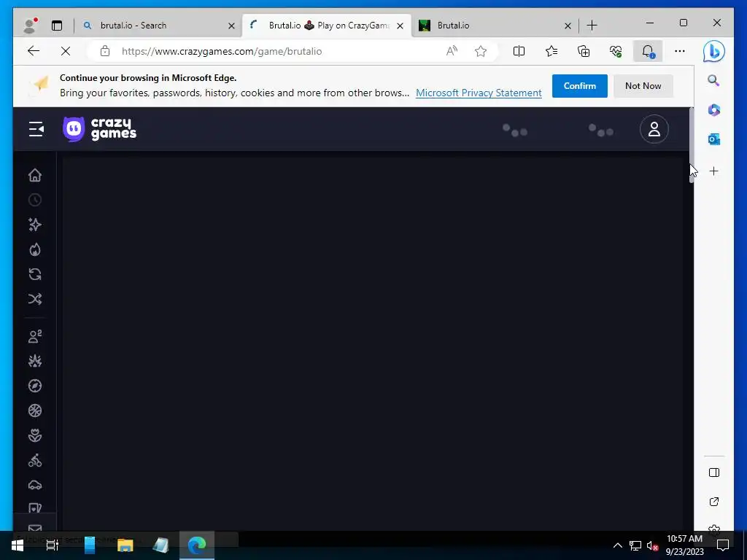Screen dimensions: 747x560
Task: Open the CrazyGames logo homepage
Action: (x=99, y=129)
